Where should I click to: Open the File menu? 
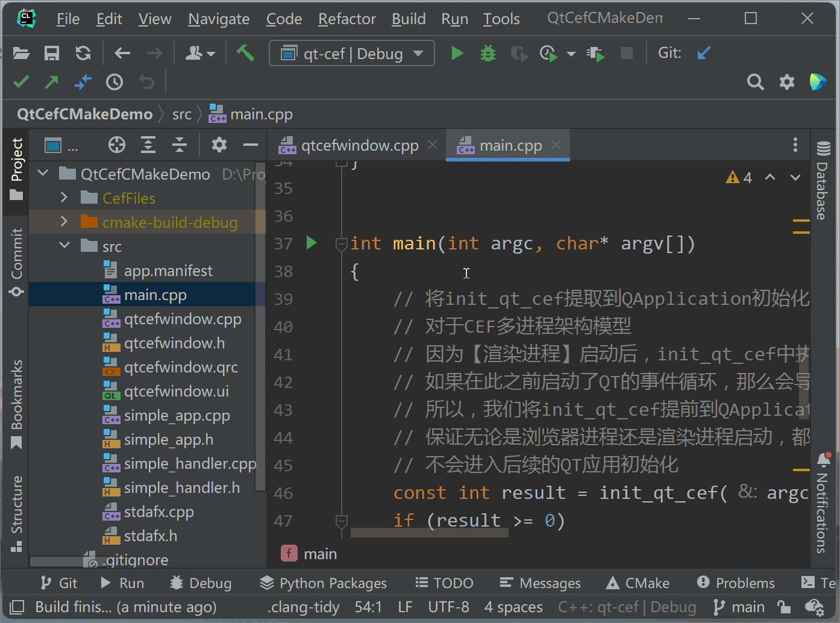(68, 19)
